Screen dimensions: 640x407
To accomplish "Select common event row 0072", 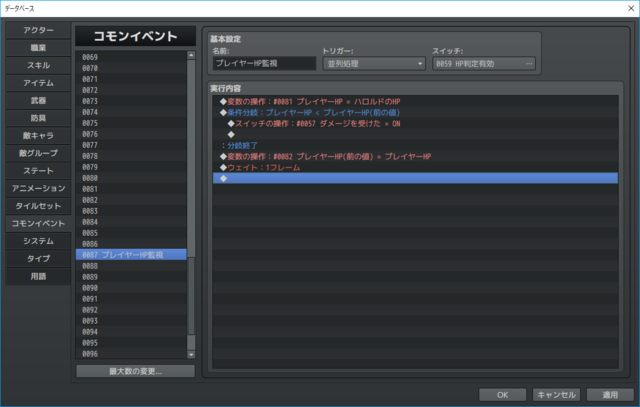I will pos(131,90).
